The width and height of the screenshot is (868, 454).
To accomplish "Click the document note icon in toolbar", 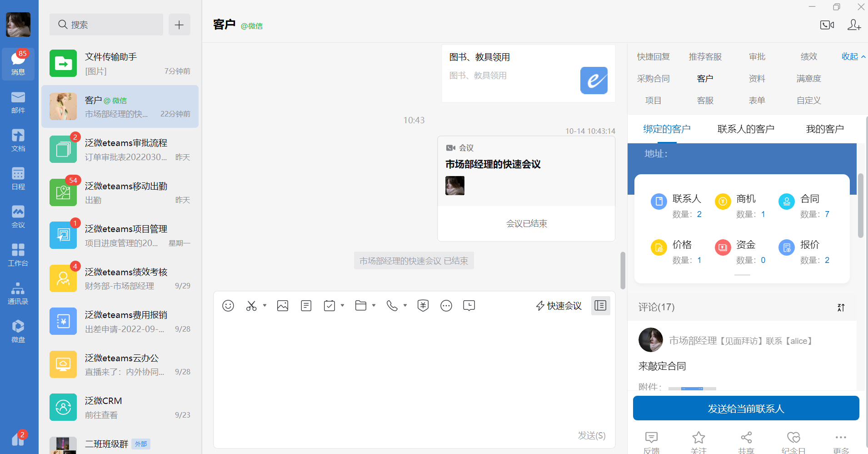I will coord(306,306).
